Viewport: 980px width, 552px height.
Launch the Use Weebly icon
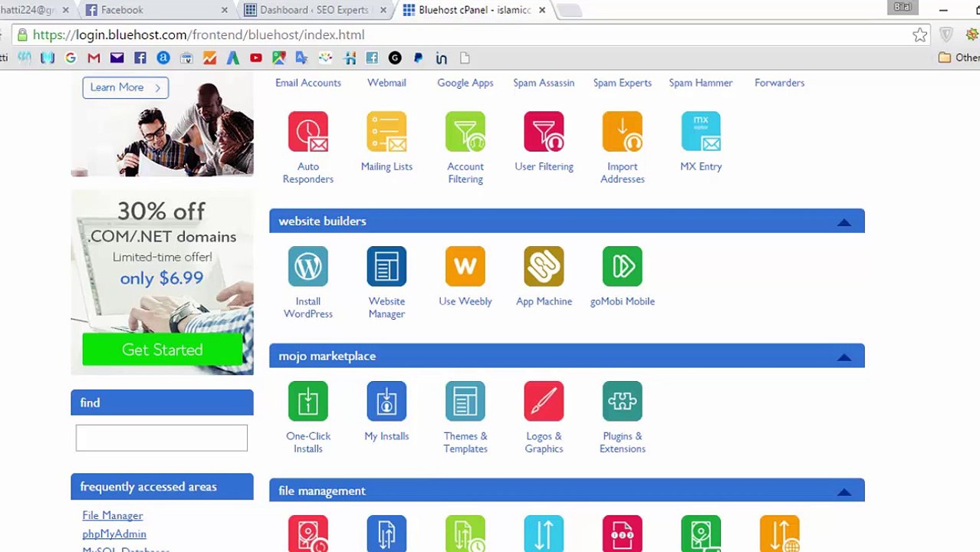[x=465, y=266]
